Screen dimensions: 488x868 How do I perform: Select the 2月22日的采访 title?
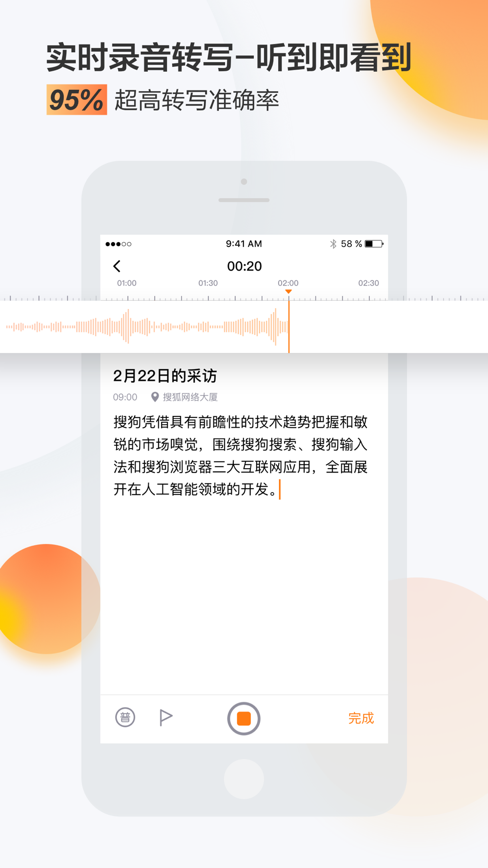[165, 376]
